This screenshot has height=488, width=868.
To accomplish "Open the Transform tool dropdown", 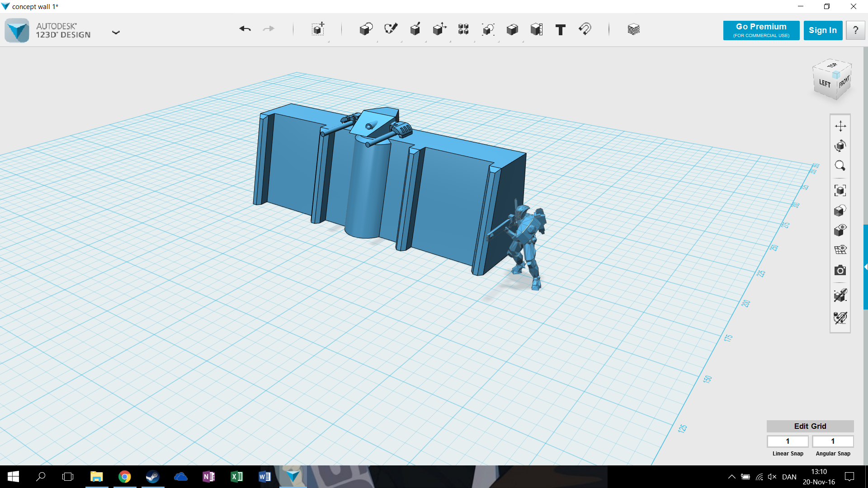I will 318,29.
